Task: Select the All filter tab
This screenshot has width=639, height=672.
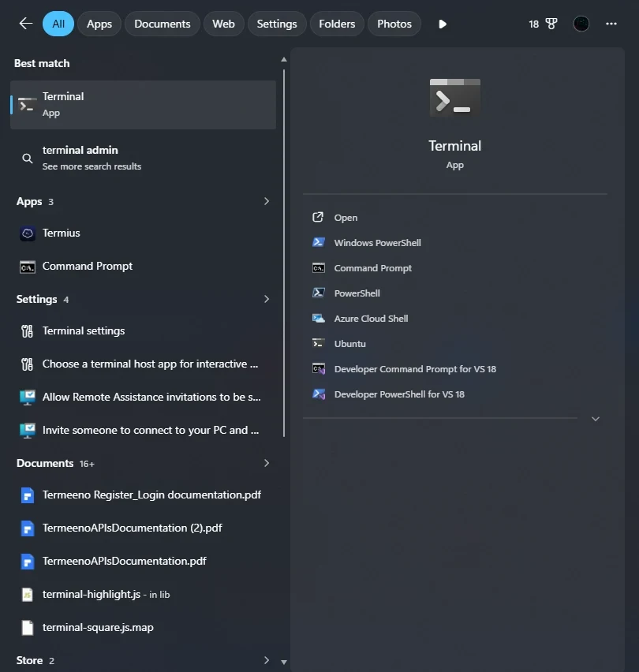Action: (58, 24)
